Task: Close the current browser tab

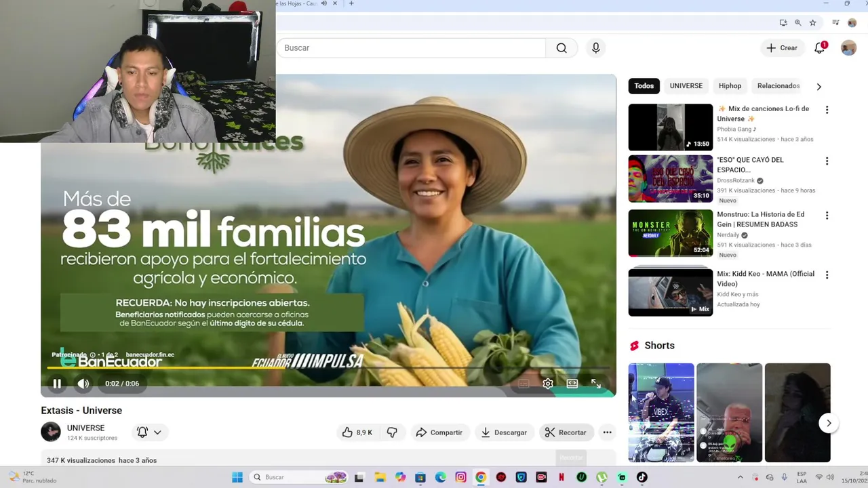Action: [x=335, y=3]
